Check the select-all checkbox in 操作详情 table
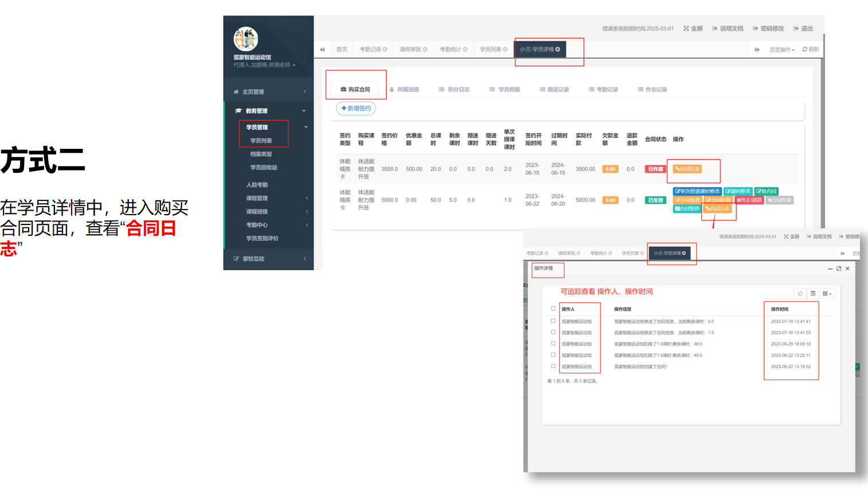868x490 pixels. point(553,309)
